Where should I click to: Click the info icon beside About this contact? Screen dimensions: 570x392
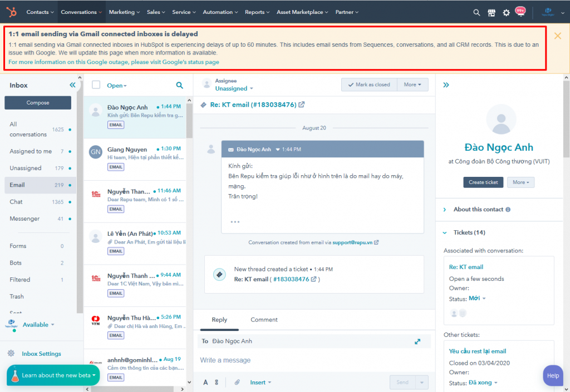tap(508, 210)
